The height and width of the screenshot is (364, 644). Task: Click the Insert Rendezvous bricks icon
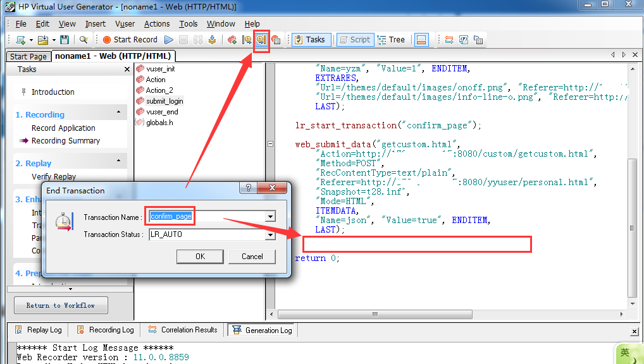click(232, 40)
